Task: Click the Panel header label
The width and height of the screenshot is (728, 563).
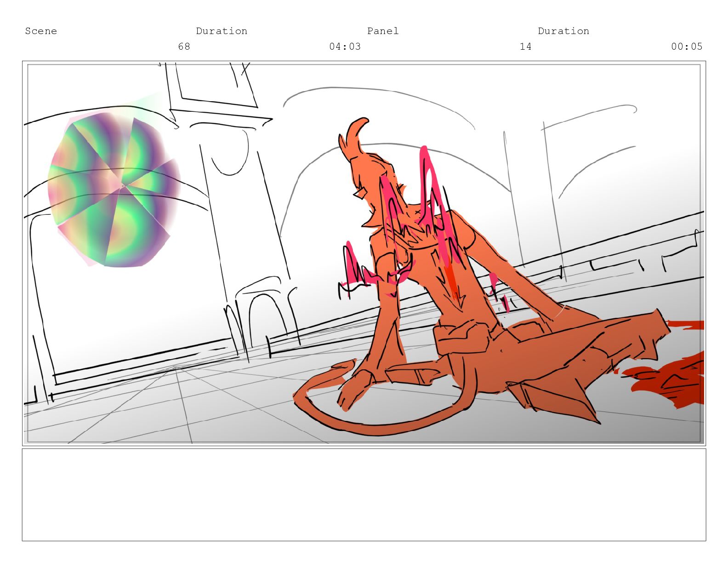Action: 382,31
